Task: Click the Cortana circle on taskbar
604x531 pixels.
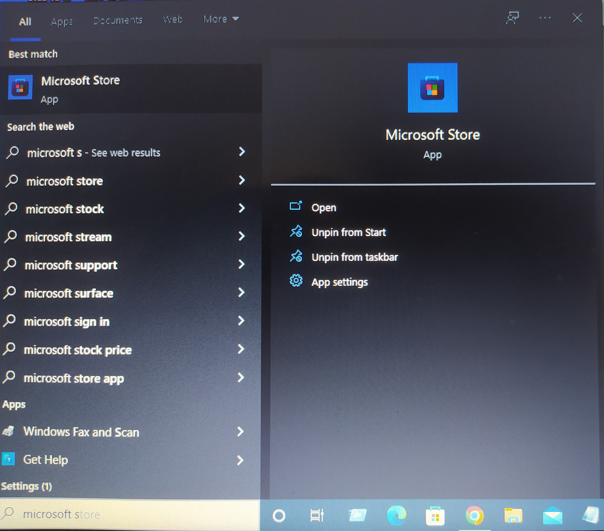Action: tap(279, 516)
